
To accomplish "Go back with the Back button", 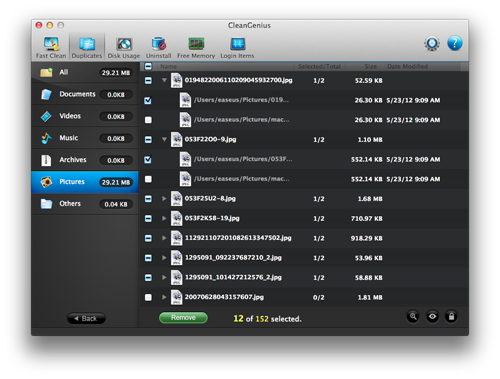I will coord(86,318).
